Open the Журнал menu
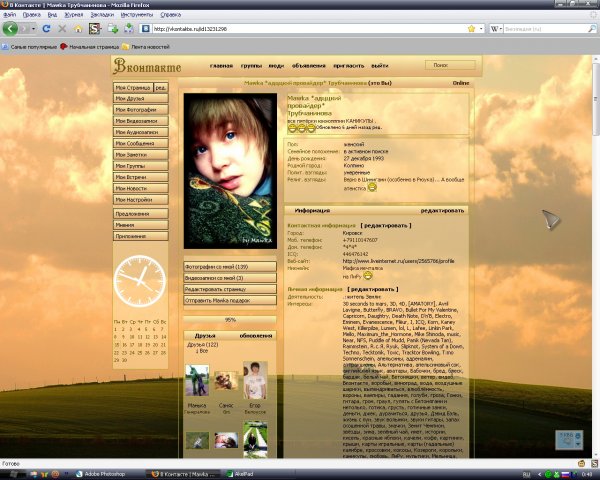The width and height of the screenshot is (600, 480). (x=73, y=15)
